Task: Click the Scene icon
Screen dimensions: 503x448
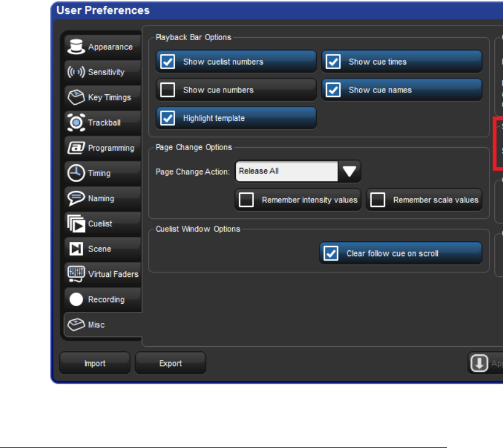Action: click(x=76, y=249)
